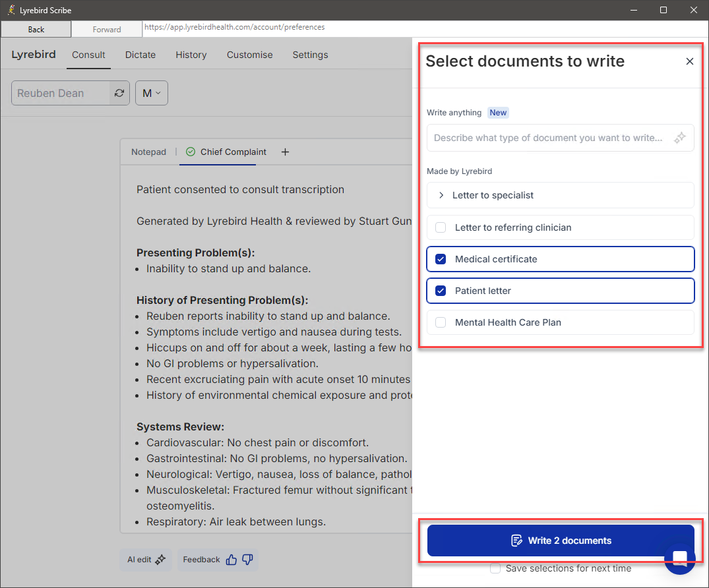Open the chat bubble support widget
This screenshot has height=588, width=709.
[x=679, y=558]
